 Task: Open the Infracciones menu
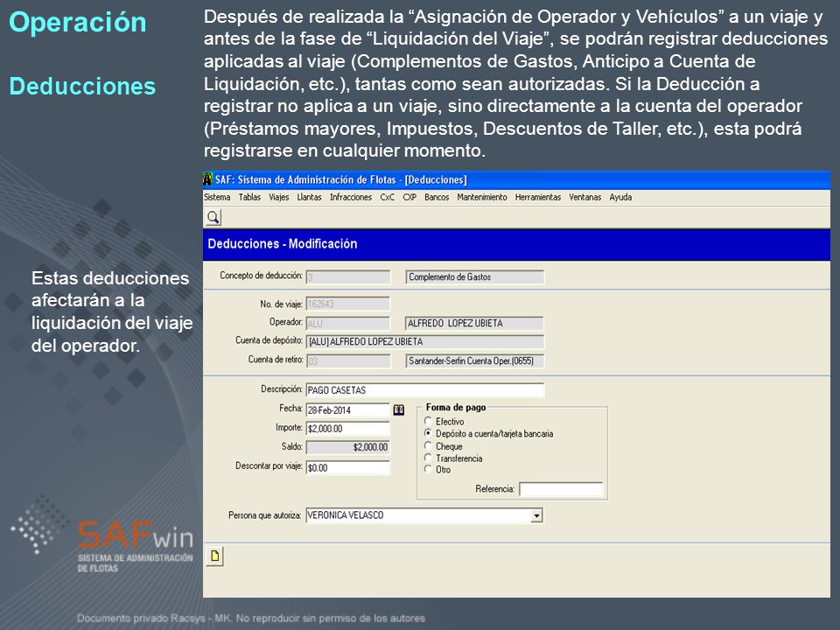click(351, 197)
